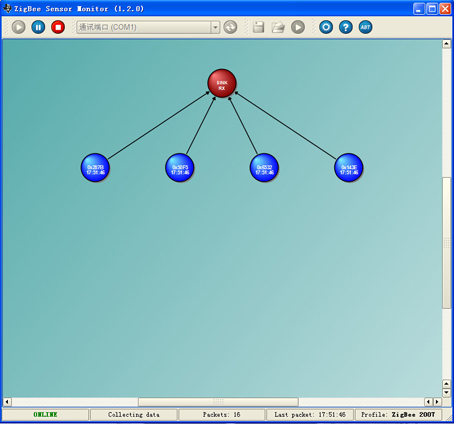Click the COM1 port selection field
The height and width of the screenshot is (424, 454).
(148, 27)
